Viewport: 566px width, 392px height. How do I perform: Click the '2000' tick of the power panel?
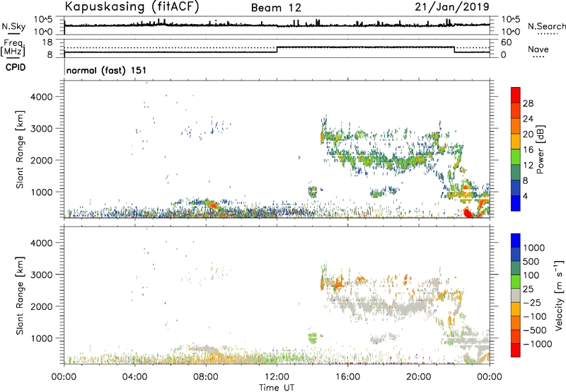click(42, 160)
